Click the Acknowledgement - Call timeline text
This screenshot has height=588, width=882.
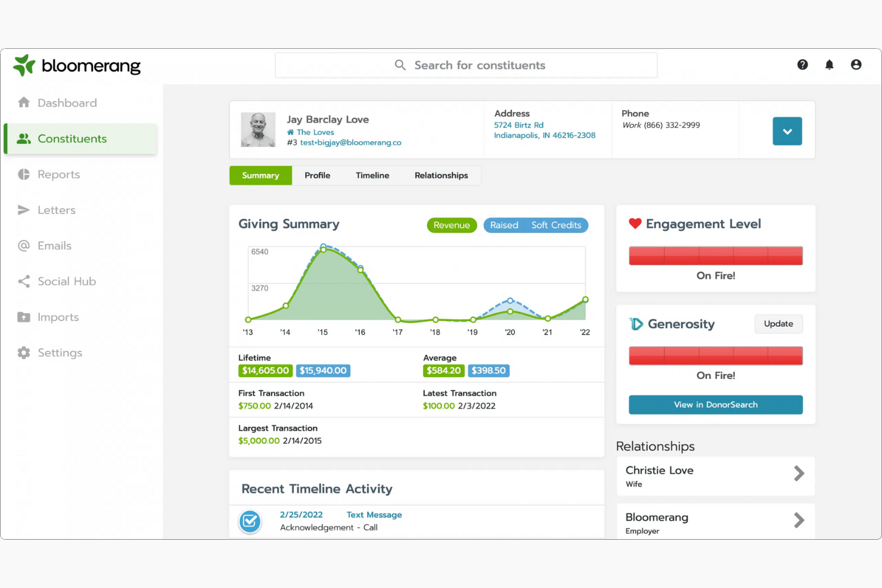(x=329, y=527)
